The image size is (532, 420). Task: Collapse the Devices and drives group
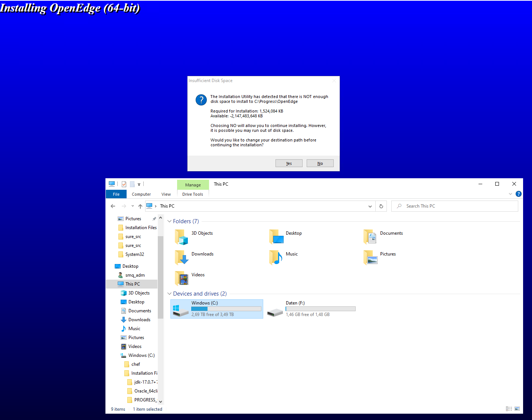click(170, 294)
